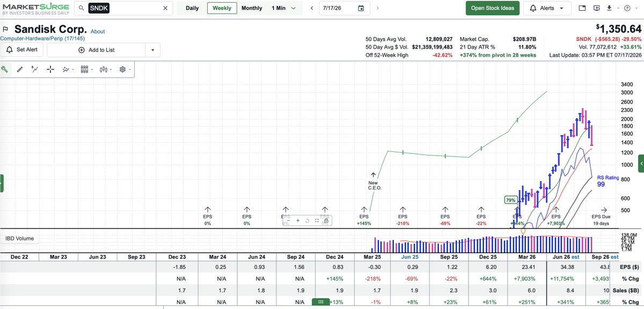The image size is (644, 309).
Task: Click the window layout panel icon
Action: (x=582, y=8)
